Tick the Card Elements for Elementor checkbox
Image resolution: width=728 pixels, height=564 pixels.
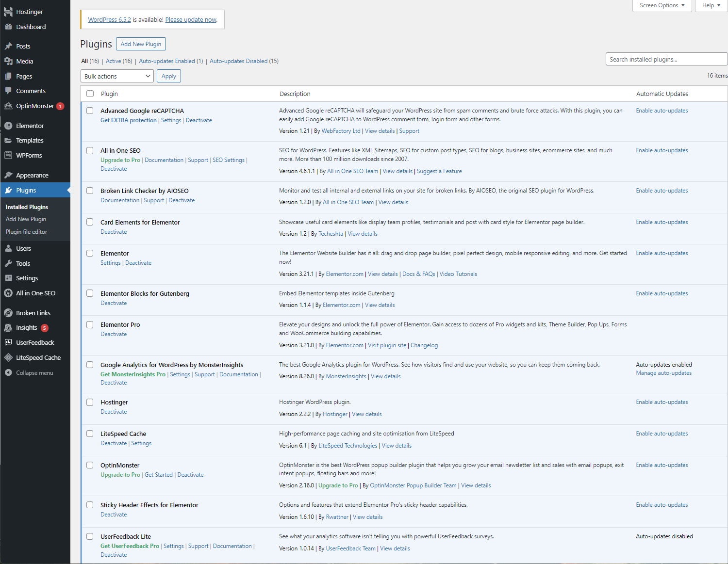(x=90, y=222)
